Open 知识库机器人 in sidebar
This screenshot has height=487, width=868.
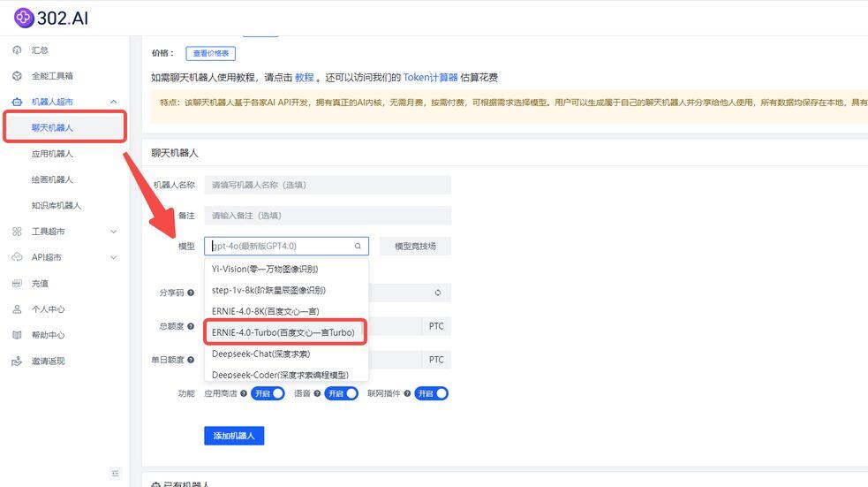coord(57,206)
